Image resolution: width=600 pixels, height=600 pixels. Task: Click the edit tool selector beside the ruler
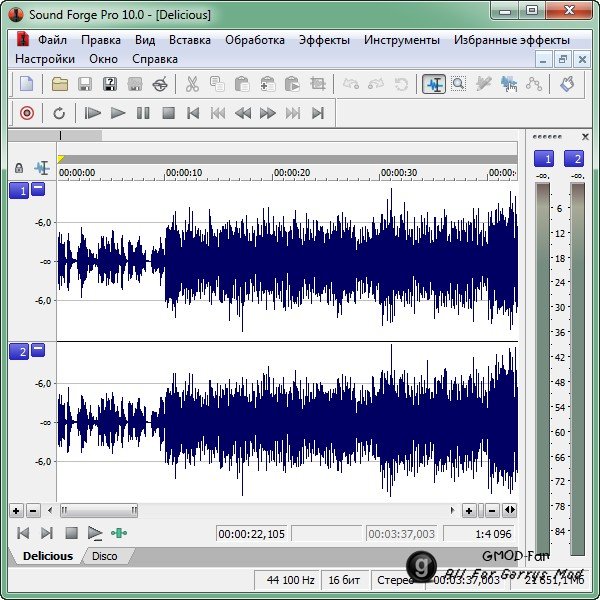42,168
